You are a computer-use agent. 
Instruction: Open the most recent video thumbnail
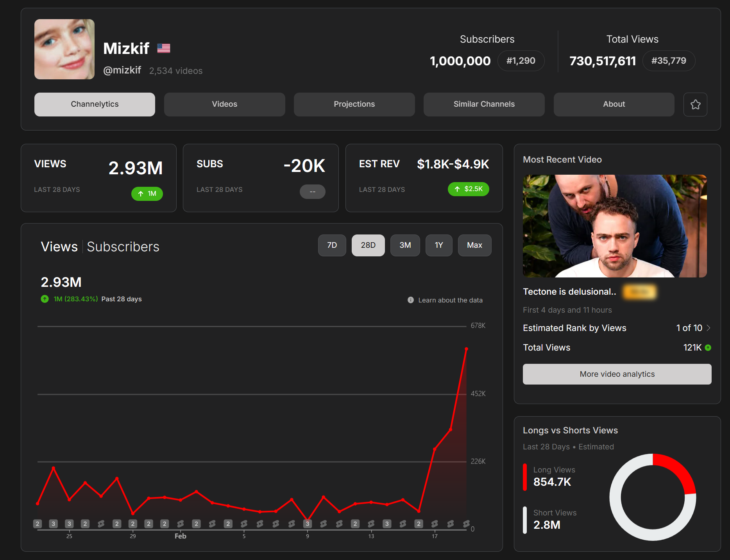click(x=615, y=226)
